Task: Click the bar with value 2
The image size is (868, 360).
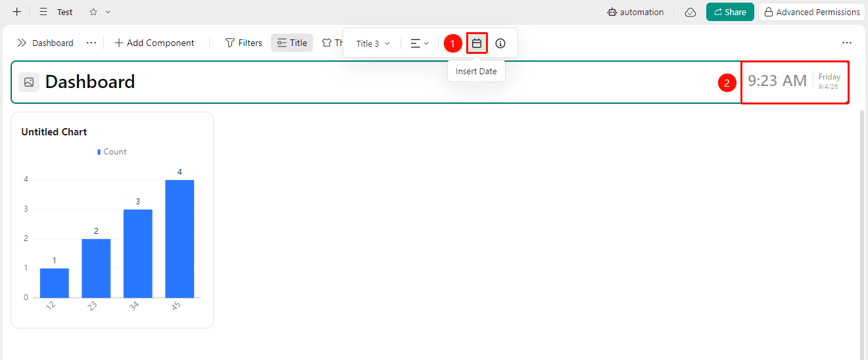Action: [x=96, y=268]
